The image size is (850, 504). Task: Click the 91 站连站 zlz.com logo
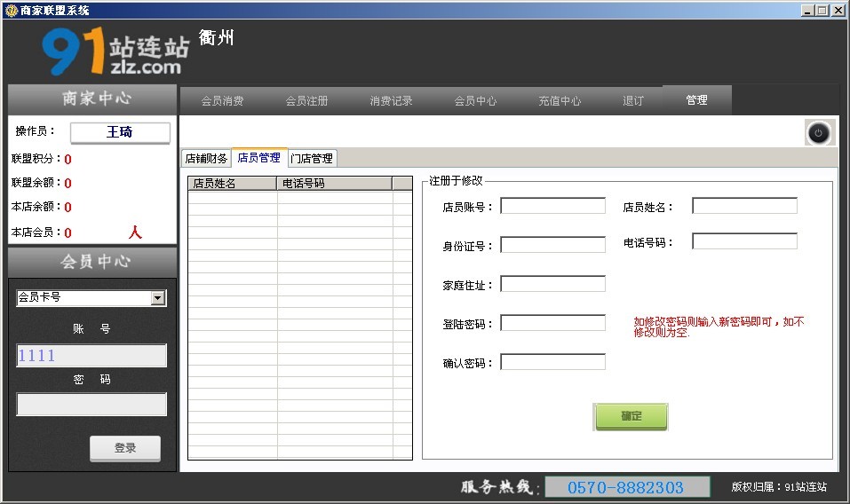coord(115,51)
